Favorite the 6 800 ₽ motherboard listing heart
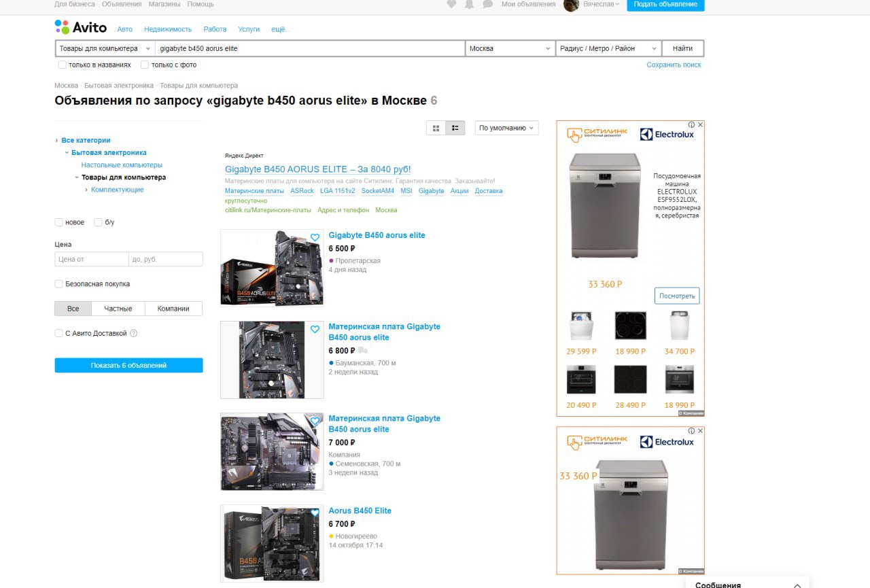Viewport: 870px width, 588px height. click(x=315, y=330)
